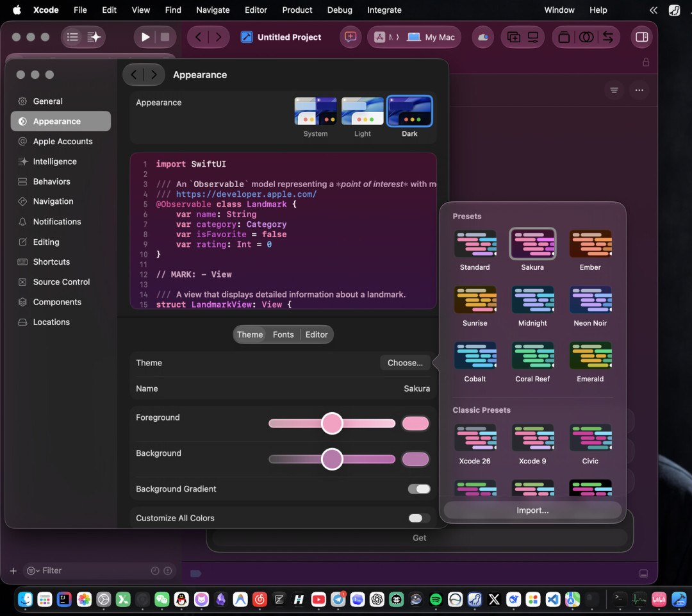Go forward in the Settings window
Image resolution: width=692 pixels, height=616 pixels.
(x=154, y=74)
